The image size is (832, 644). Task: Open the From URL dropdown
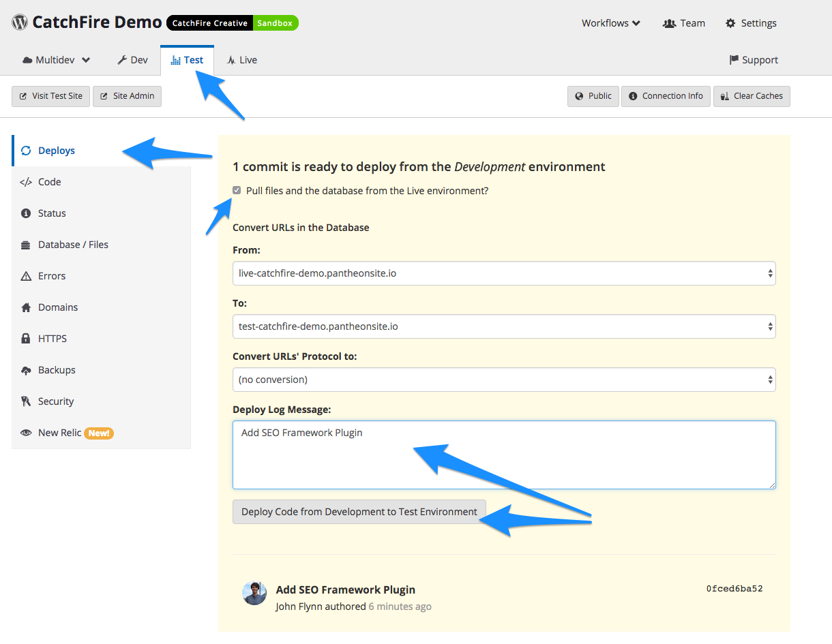504,273
